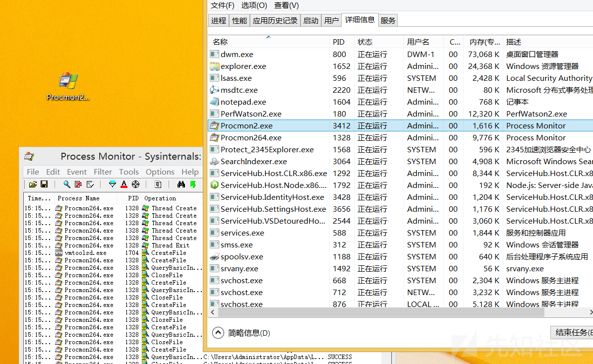Image resolution: width=593 pixels, height=364 pixels.
Task: Sort Process Monitor by Process Name column
Action: [86, 198]
